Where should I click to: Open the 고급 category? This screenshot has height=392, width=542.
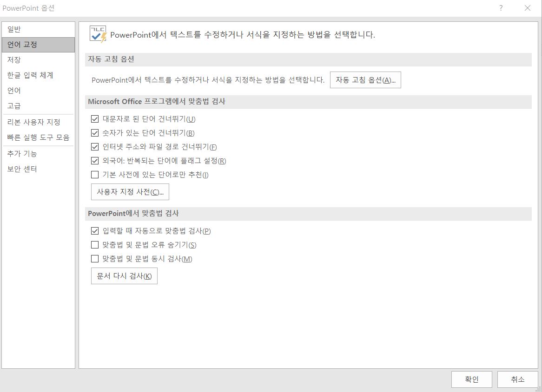(x=39, y=106)
